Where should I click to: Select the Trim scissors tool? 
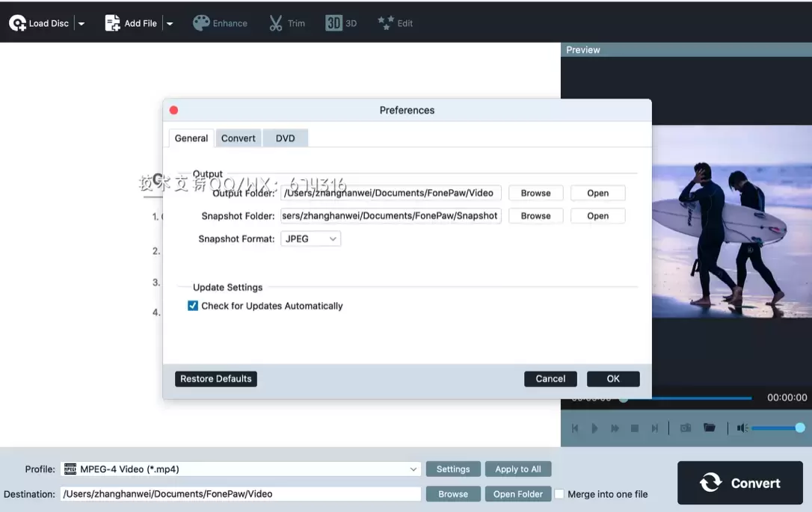pos(276,23)
